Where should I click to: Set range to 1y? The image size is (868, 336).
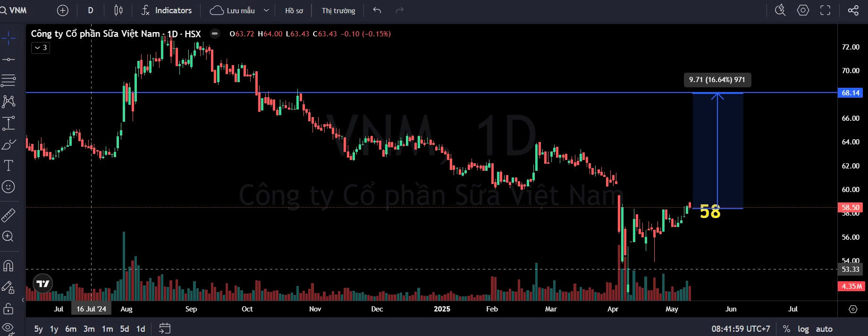pos(54,329)
